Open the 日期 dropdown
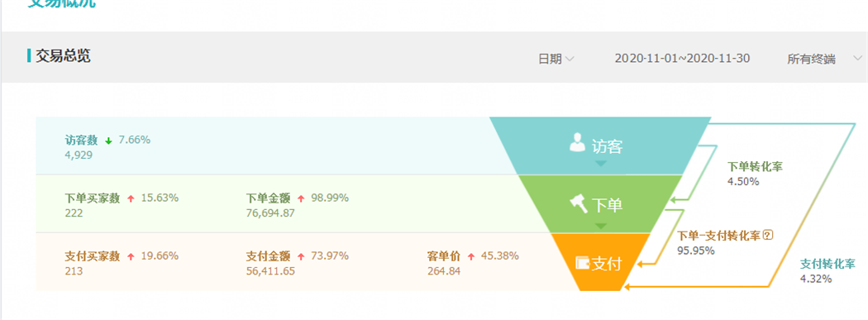 (556, 59)
